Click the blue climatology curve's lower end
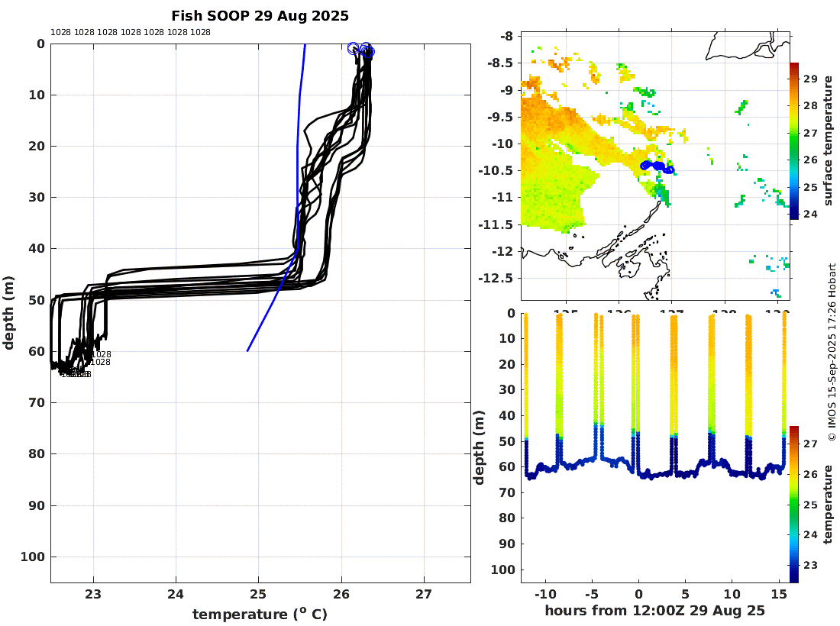This screenshot has height=626, width=840. [x=248, y=350]
